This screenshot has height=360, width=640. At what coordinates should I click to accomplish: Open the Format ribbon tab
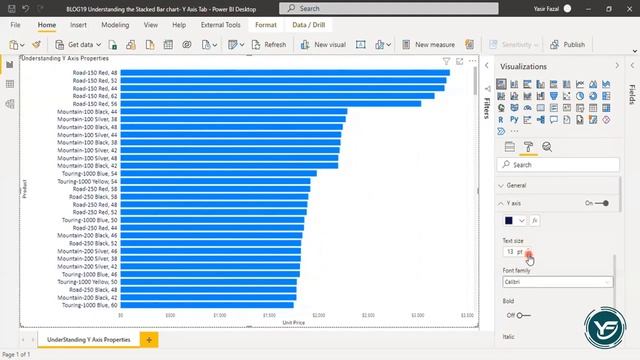click(266, 25)
